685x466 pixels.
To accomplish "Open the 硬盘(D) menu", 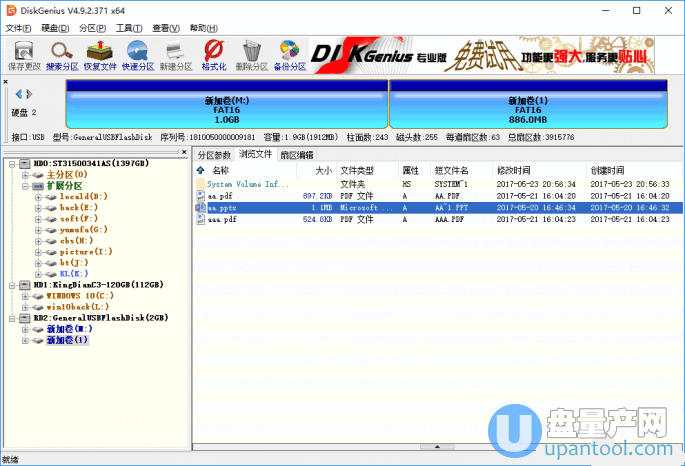I will click(x=55, y=28).
